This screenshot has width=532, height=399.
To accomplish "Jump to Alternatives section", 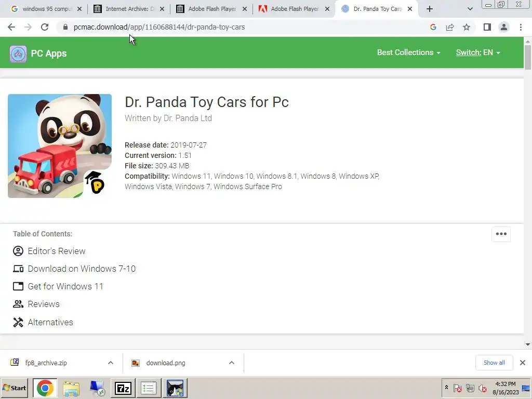I will 50,322.
